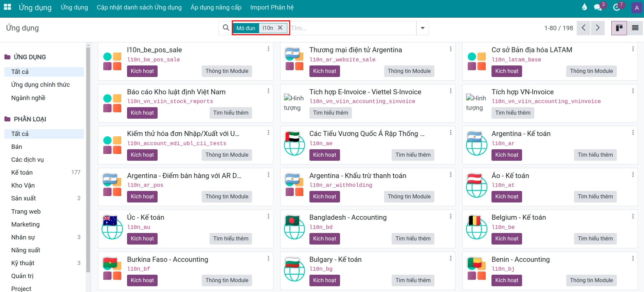Click the search magnifier icon
Screen dimensions: 644x292
pos(226,28)
